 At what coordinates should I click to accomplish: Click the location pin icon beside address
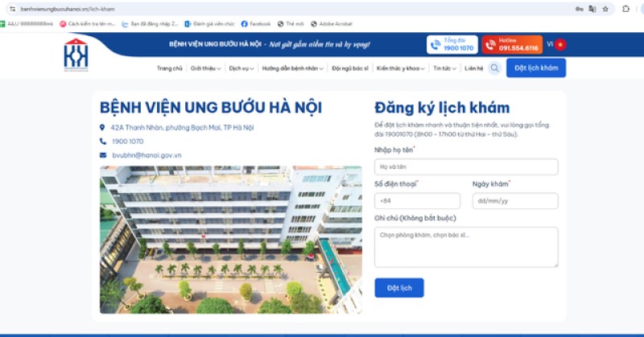pos(102,128)
